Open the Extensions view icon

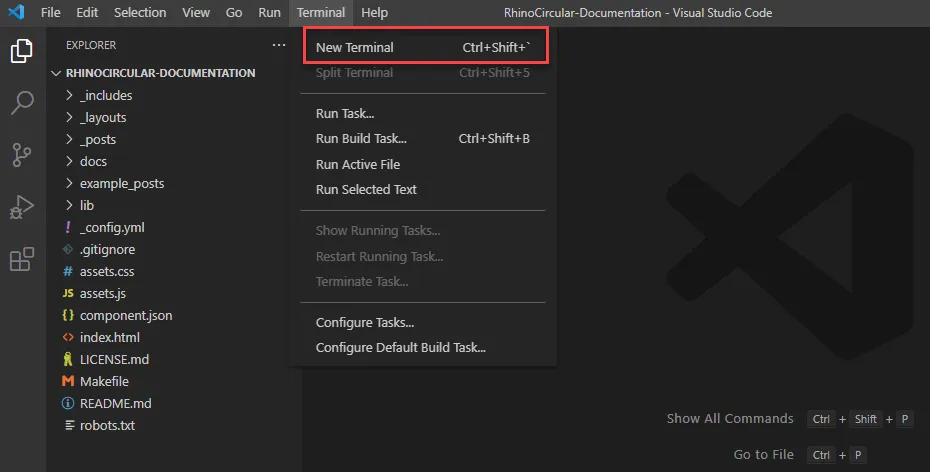(x=22, y=259)
